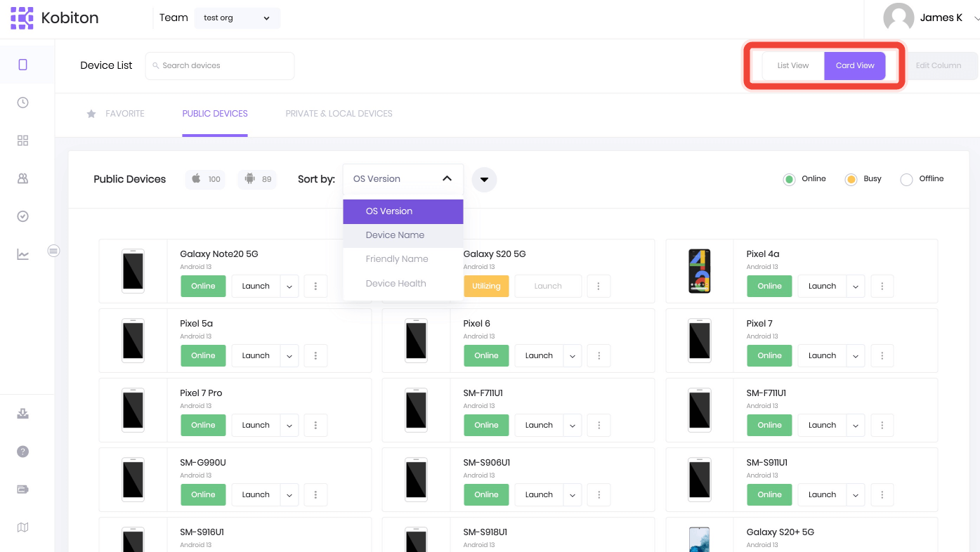Focus the Search devices field

220,65
